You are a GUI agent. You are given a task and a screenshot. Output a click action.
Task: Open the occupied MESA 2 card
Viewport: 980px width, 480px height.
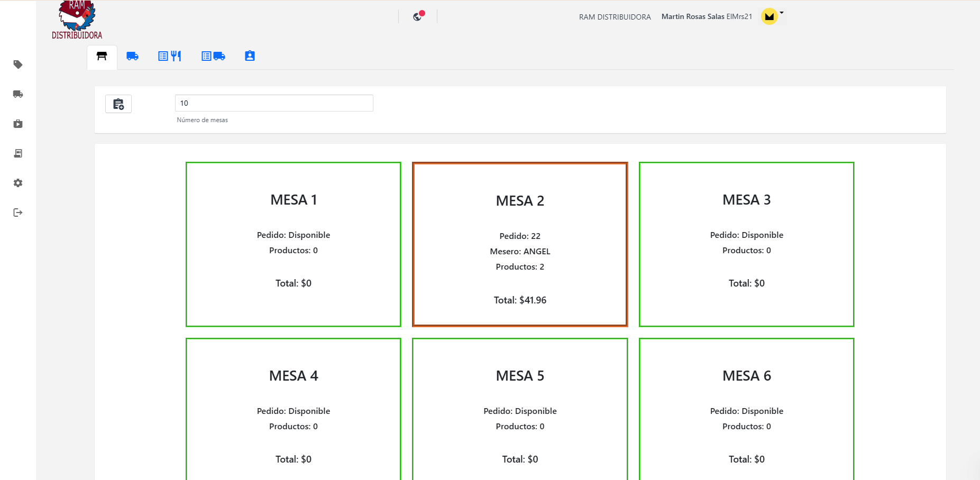tap(520, 244)
